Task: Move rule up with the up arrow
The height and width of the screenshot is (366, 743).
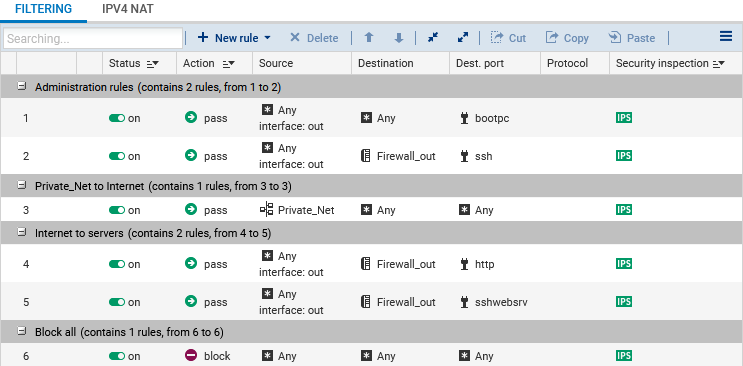Action: coord(369,38)
